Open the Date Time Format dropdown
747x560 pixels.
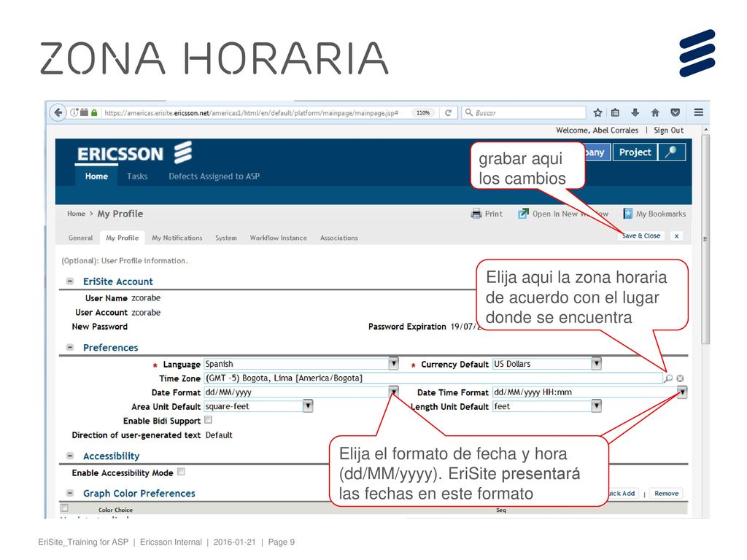tap(683, 392)
